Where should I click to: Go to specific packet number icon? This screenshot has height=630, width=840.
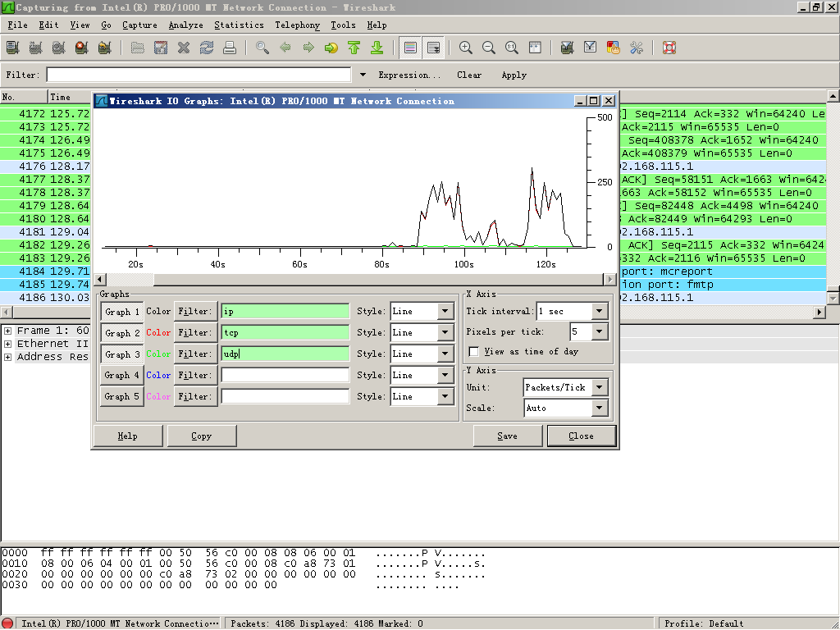[x=331, y=48]
